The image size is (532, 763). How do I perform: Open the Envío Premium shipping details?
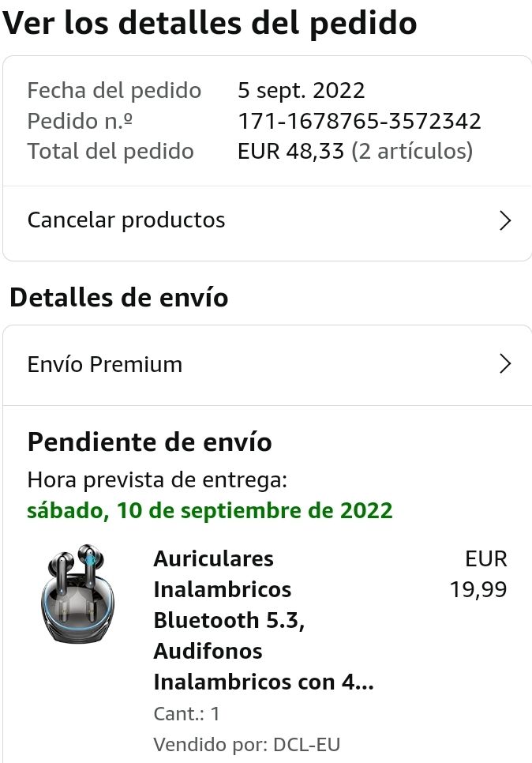click(x=105, y=364)
